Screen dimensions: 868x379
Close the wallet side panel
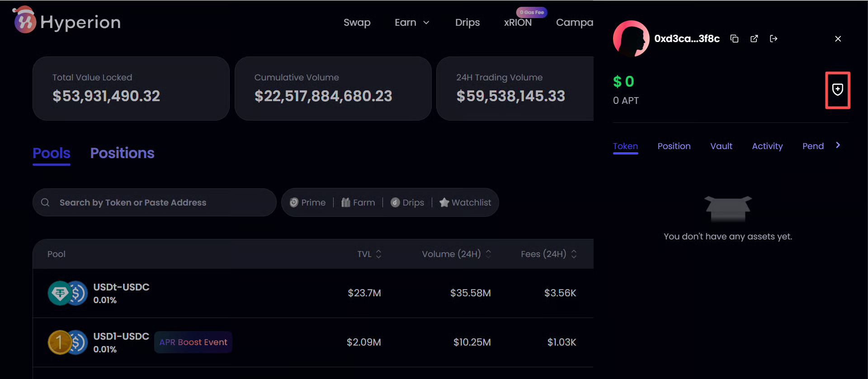[x=838, y=39]
